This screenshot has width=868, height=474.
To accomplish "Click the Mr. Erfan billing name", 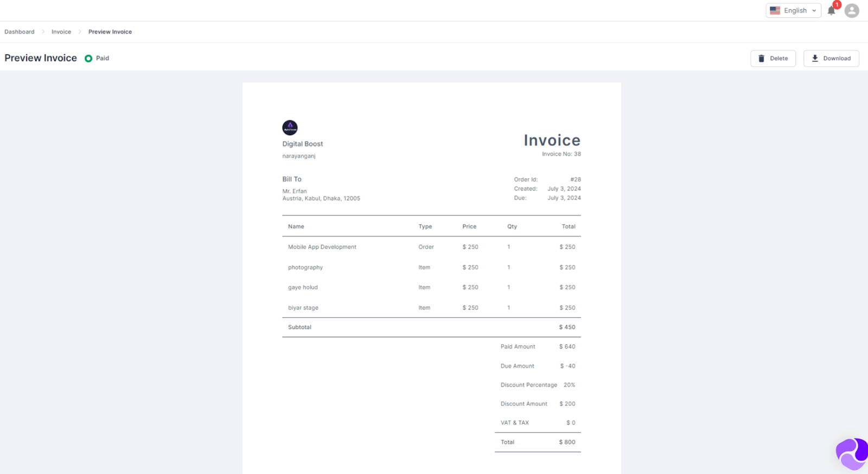I will click(x=294, y=191).
